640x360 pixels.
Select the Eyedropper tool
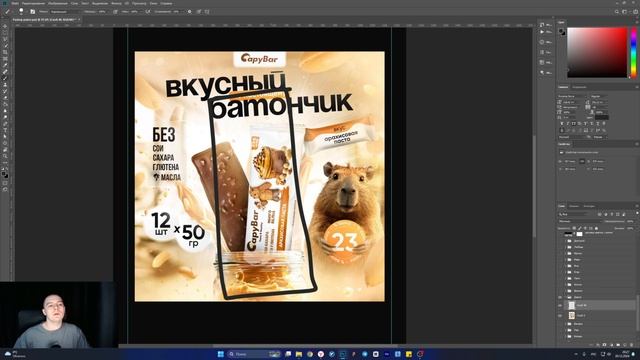coord(5,65)
